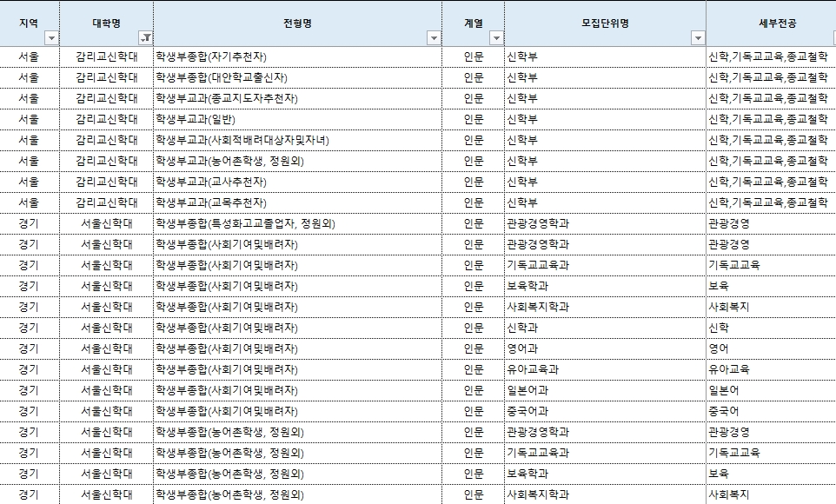The width and height of the screenshot is (836, 504).
Task: Select the 전형명 header label
Action: pyautogui.click(x=297, y=23)
